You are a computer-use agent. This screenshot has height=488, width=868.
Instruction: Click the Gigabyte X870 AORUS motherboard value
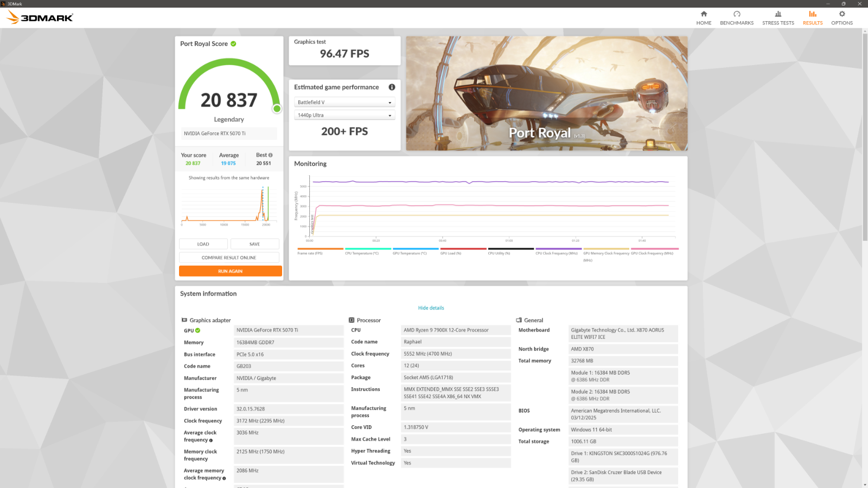click(623, 333)
